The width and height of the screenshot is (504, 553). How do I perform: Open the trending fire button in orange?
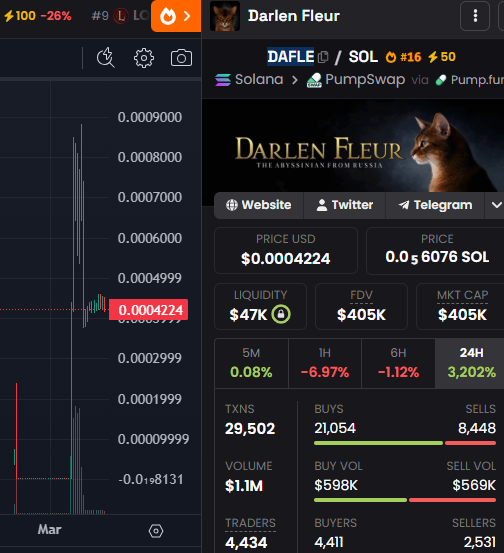(176, 16)
